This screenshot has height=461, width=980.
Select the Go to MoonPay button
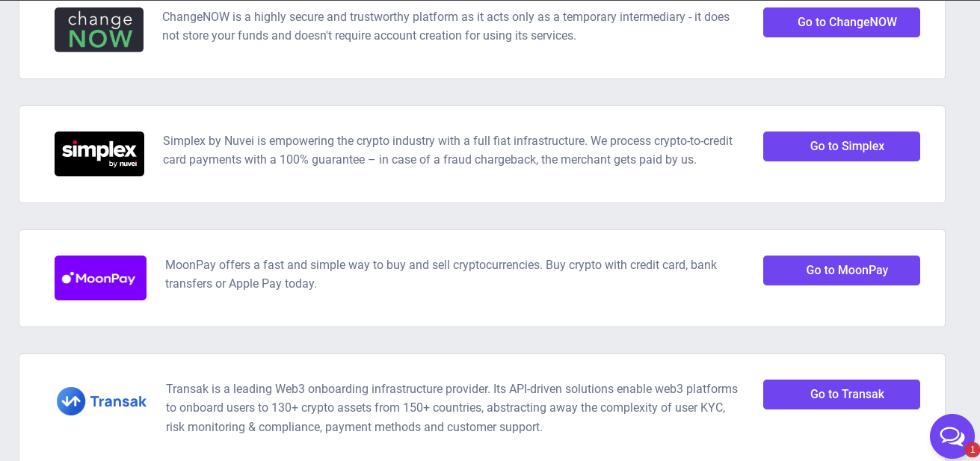(842, 270)
